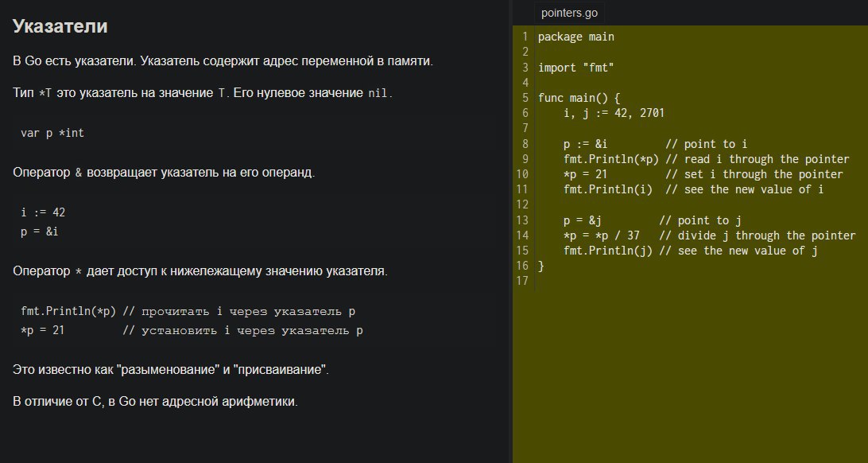Viewport: 868px width, 463px height.
Task: Click the comment "// point to j"
Action: [x=700, y=220]
